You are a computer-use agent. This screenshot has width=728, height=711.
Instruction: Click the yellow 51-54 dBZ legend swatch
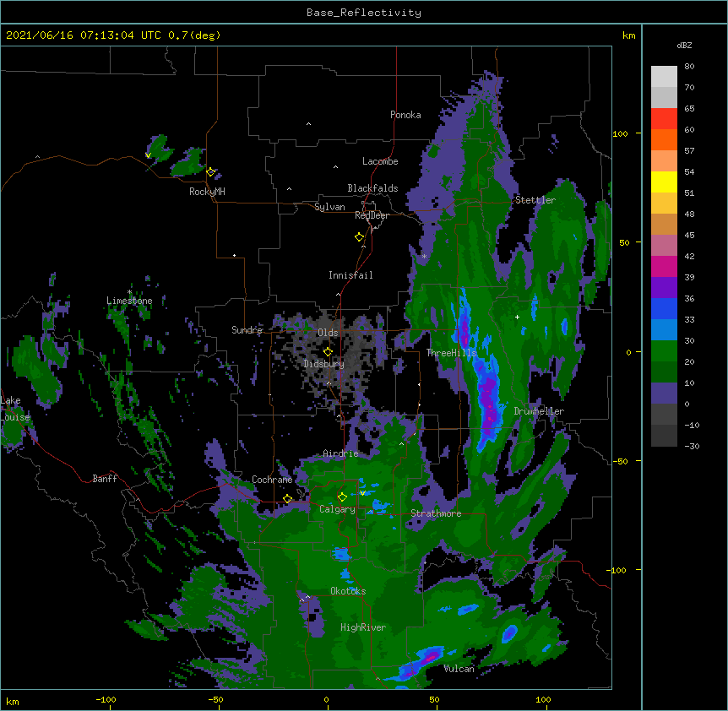click(664, 182)
